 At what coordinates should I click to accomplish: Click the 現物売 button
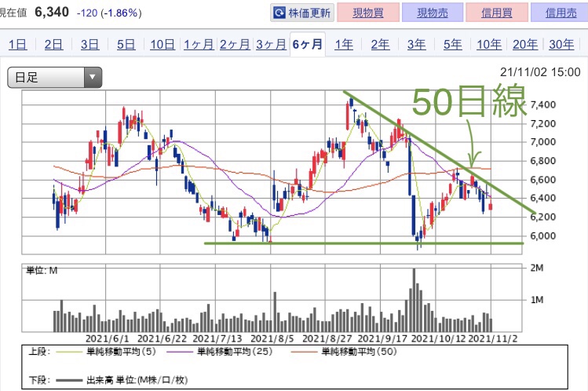click(x=433, y=13)
